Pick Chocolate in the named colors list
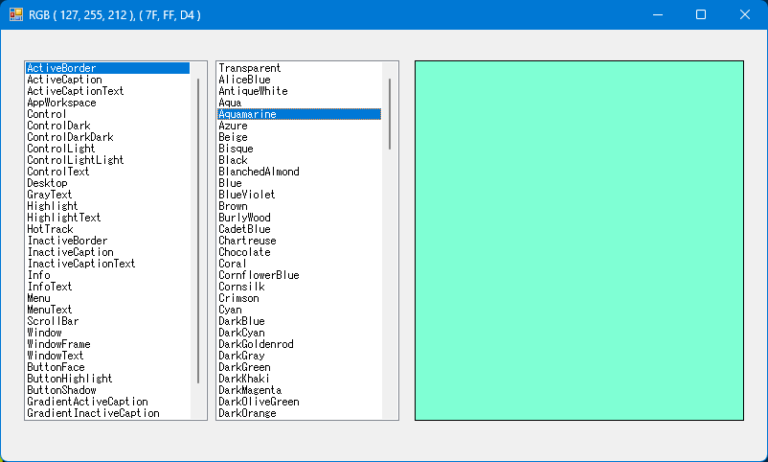 [244, 252]
